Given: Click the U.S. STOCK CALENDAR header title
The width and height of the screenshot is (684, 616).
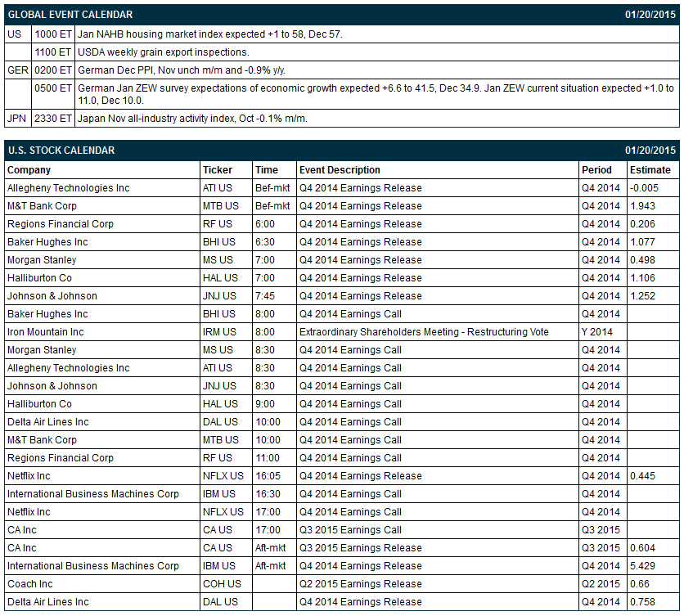Looking at the screenshot, I should click(x=61, y=151).
